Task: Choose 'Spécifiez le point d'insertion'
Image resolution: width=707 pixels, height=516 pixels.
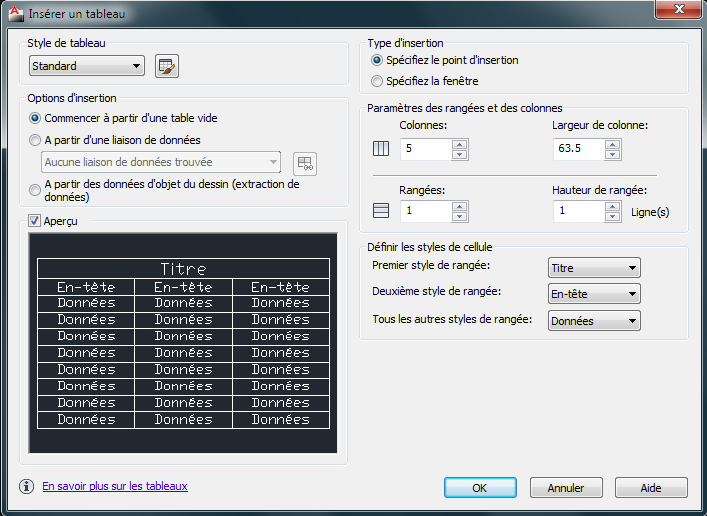Action: click(x=445, y=60)
